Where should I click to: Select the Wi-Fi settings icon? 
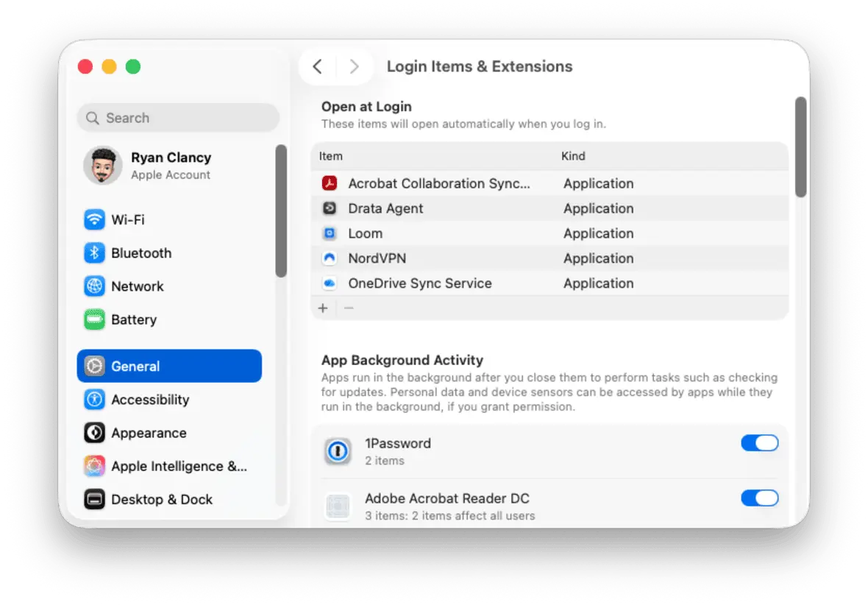[x=94, y=219]
